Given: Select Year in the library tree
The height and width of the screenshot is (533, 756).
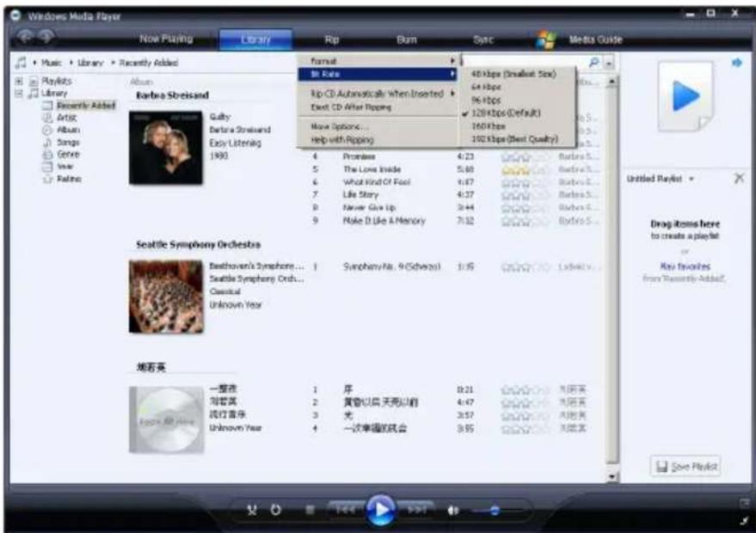Looking at the screenshot, I should click(65, 166).
